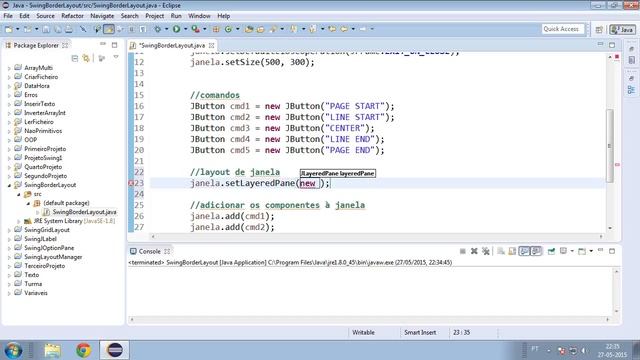The width and height of the screenshot is (640, 360).
Task: Open New file dropdown arrow in toolbar
Action: 17,29
